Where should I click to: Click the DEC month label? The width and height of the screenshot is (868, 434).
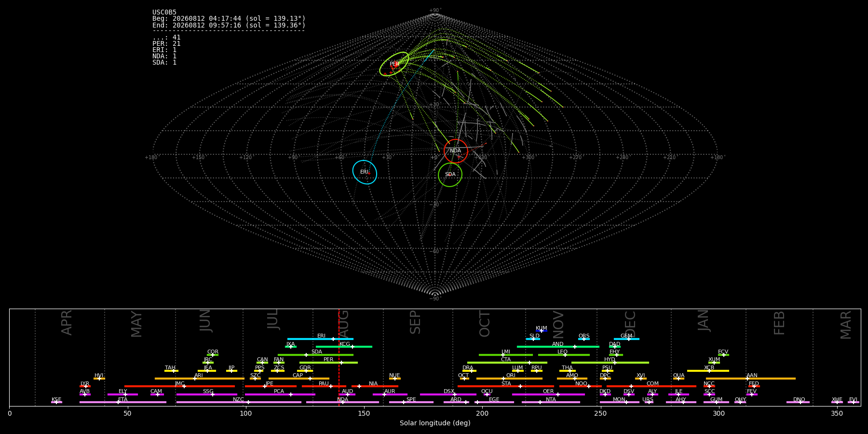pos(630,324)
